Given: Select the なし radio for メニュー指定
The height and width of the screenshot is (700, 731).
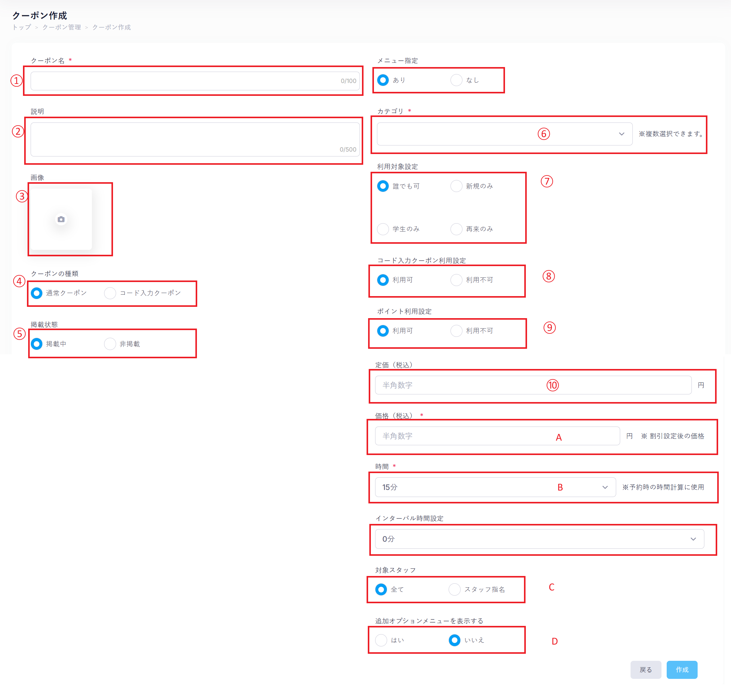Looking at the screenshot, I should pos(457,80).
